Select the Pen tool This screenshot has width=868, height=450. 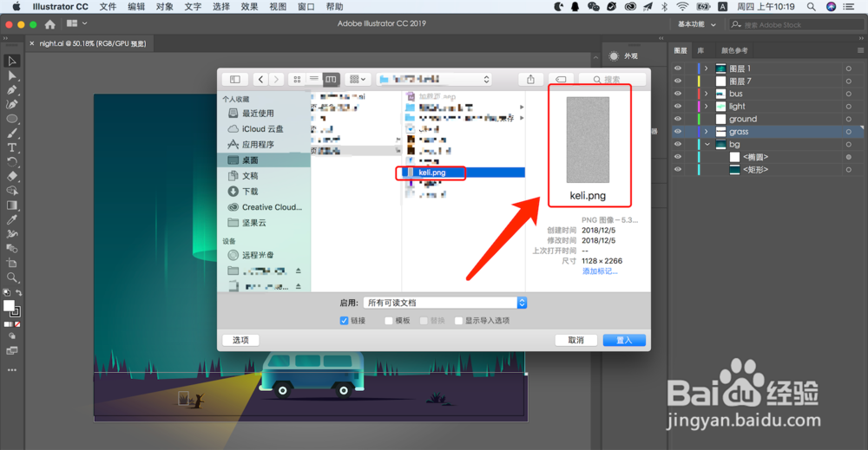click(12, 89)
